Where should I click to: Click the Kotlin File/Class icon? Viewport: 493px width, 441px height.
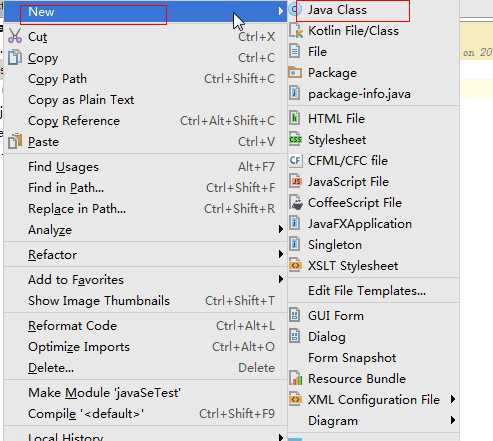[x=296, y=31]
